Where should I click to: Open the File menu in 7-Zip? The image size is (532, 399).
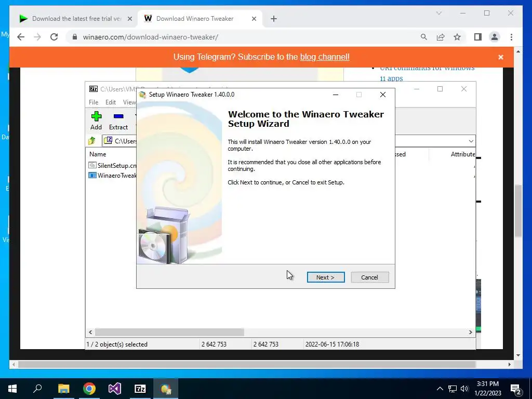coord(94,102)
